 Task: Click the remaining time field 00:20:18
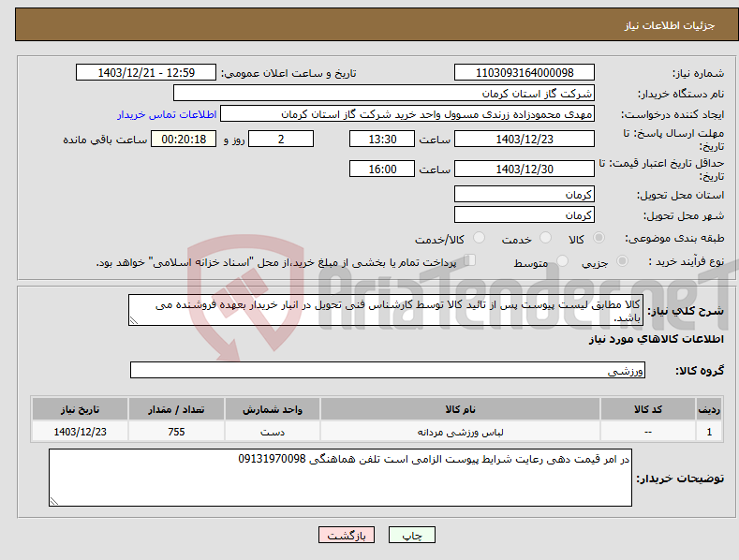coord(184,139)
